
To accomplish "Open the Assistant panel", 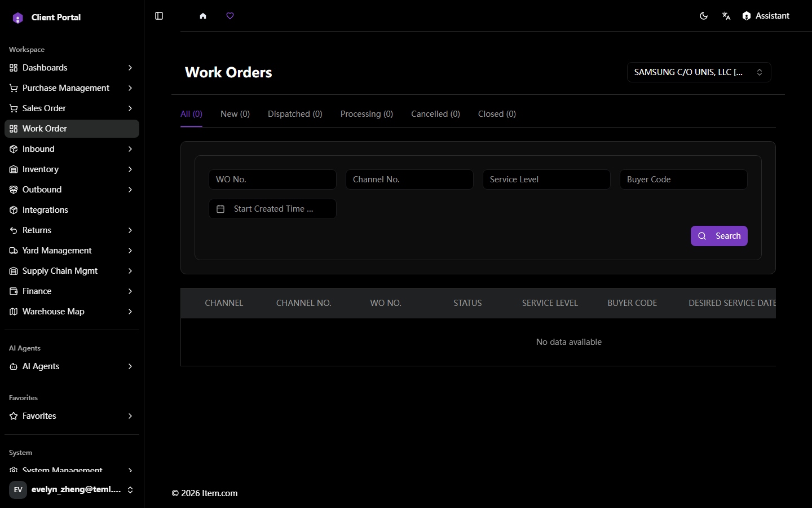I will coord(766,16).
